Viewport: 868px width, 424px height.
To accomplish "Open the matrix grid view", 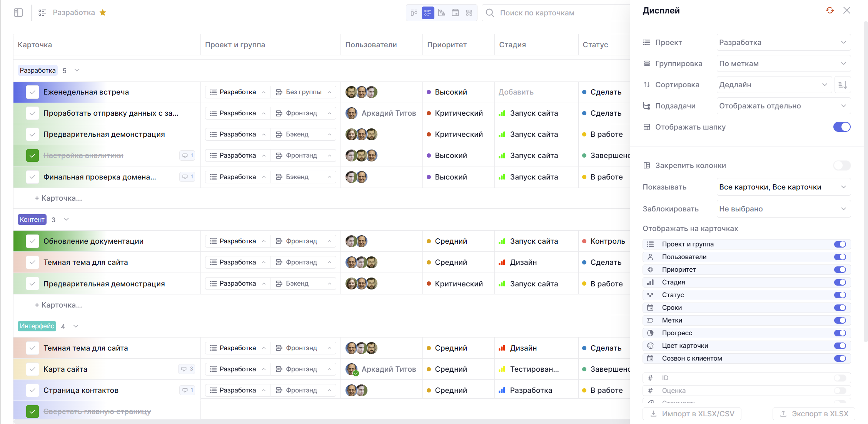I will click(x=469, y=13).
